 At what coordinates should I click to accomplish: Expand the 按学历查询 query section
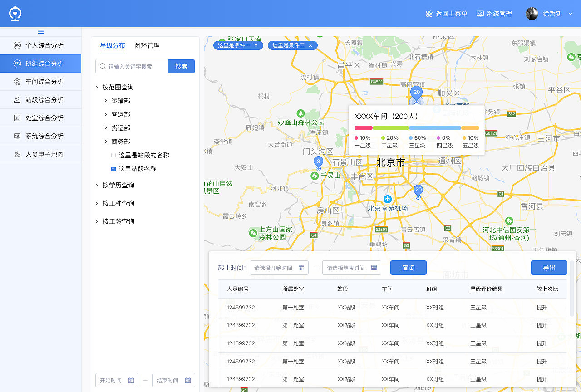tap(113, 185)
